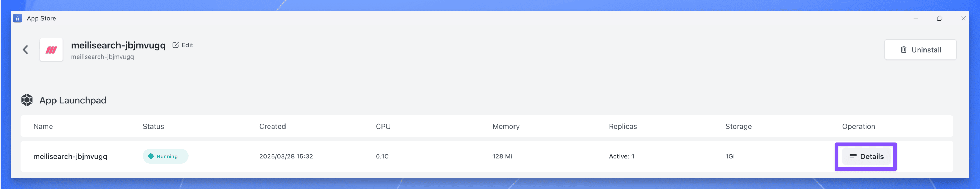This screenshot has width=980, height=189.
Task: Open Details for meilisearch-jbjmvugq
Action: coord(867,156)
